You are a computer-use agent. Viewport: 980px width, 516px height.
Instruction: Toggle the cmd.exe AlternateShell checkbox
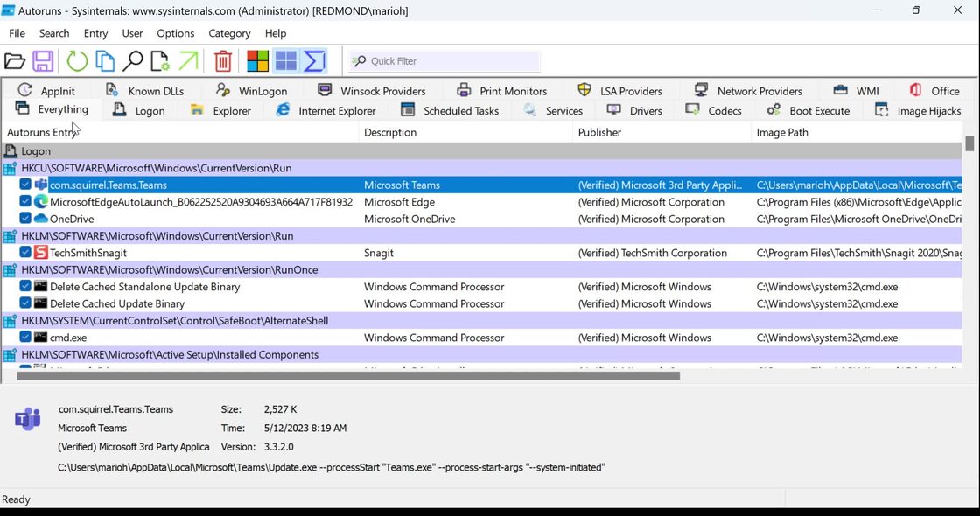point(25,338)
